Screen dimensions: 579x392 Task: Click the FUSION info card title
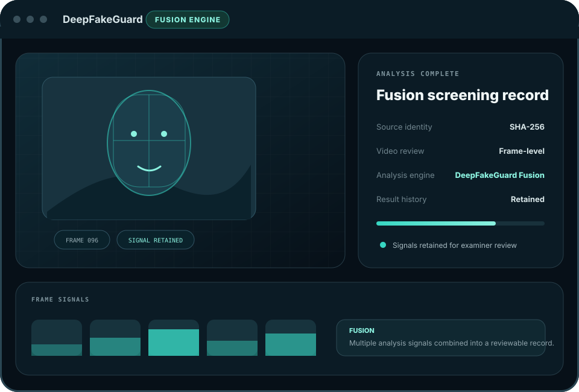tap(361, 330)
